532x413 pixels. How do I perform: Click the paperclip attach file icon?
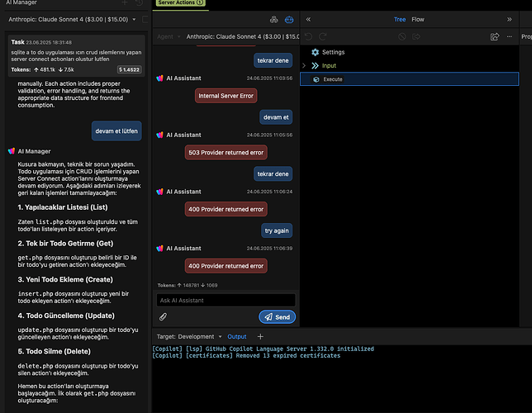[x=163, y=316]
